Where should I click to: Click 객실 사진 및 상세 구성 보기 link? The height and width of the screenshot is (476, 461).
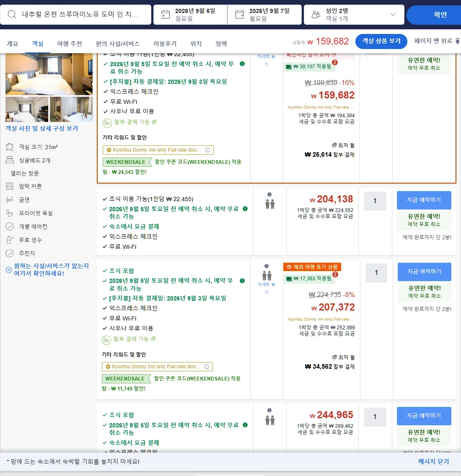41,128
